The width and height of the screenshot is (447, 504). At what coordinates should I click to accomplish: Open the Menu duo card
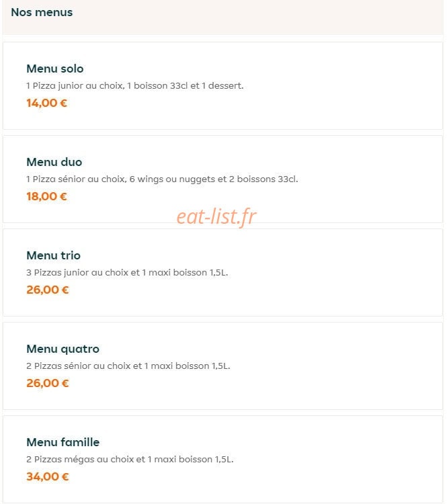[223, 179]
